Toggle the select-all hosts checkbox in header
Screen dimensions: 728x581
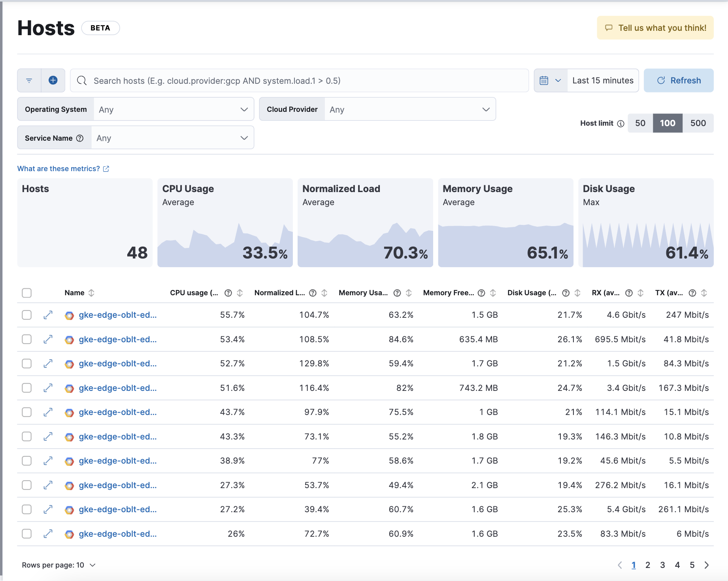pos(27,293)
